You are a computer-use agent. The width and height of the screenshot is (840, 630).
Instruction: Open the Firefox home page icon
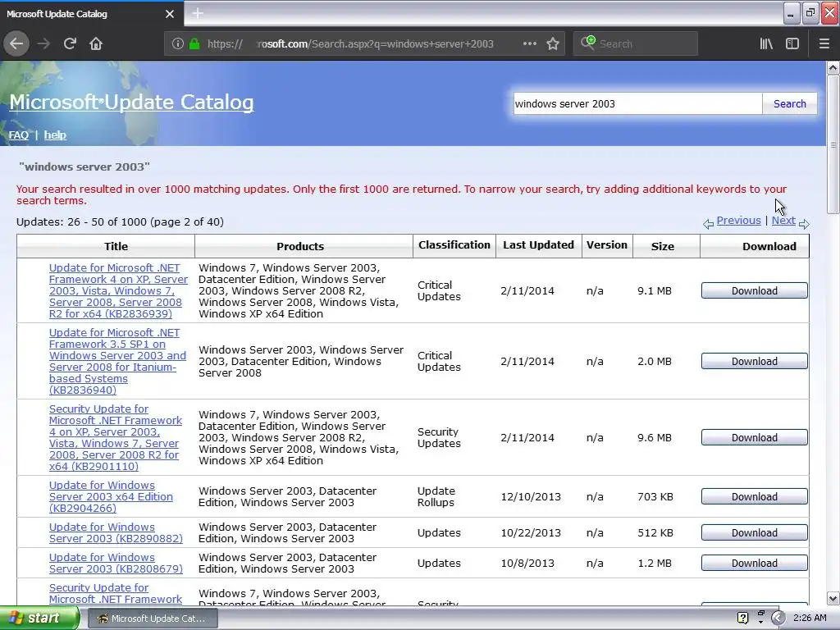(96, 43)
